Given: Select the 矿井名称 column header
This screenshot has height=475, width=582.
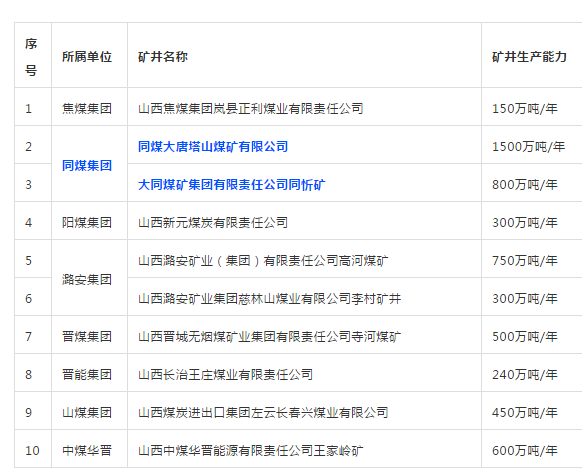Looking at the screenshot, I should (304, 55).
